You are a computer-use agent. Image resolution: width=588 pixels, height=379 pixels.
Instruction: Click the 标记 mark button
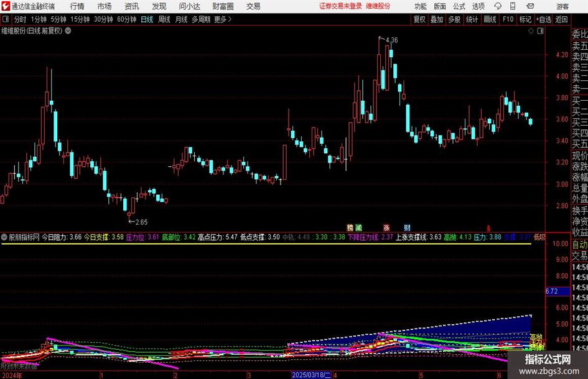pos(525,19)
